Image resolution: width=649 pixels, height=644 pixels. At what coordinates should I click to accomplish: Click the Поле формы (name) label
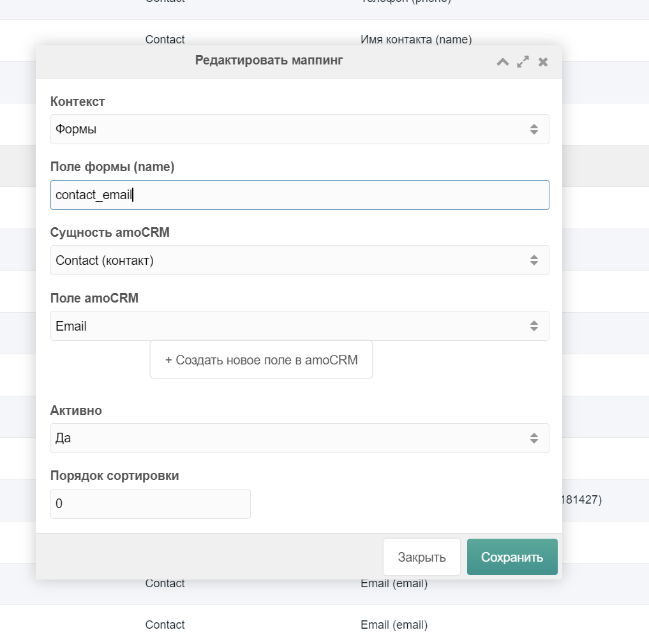tap(112, 167)
